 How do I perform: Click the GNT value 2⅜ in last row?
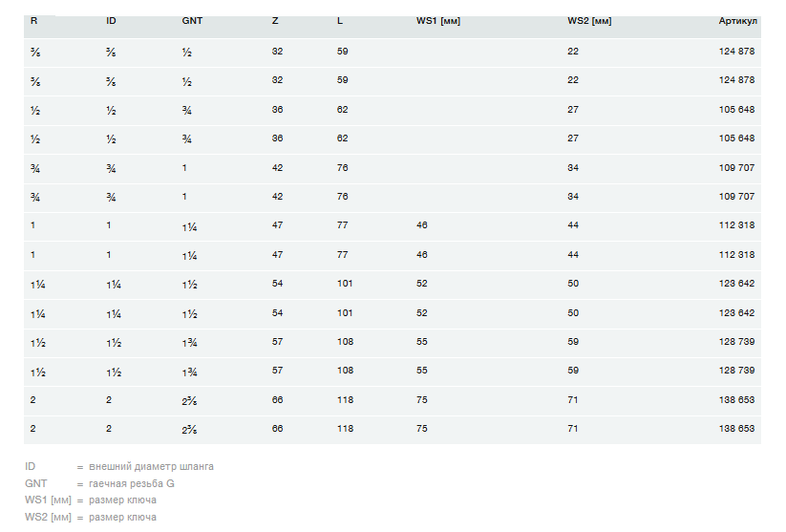pyautogui.click(x=188, y=429)
